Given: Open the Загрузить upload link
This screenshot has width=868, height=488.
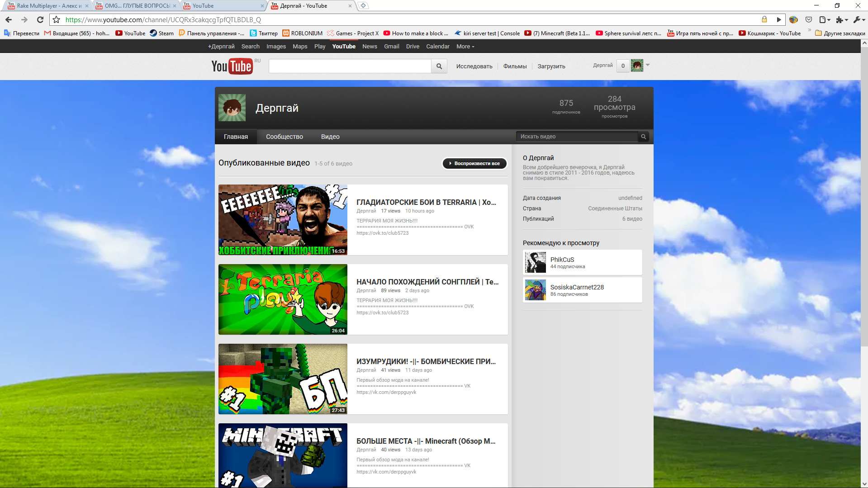Looking at the screenshot, I should (x=551, y=66).
